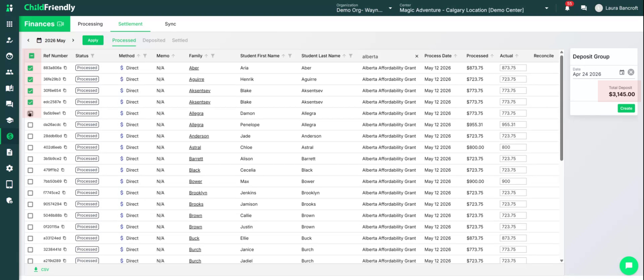Switch to the Sync tab

[170, 24]
